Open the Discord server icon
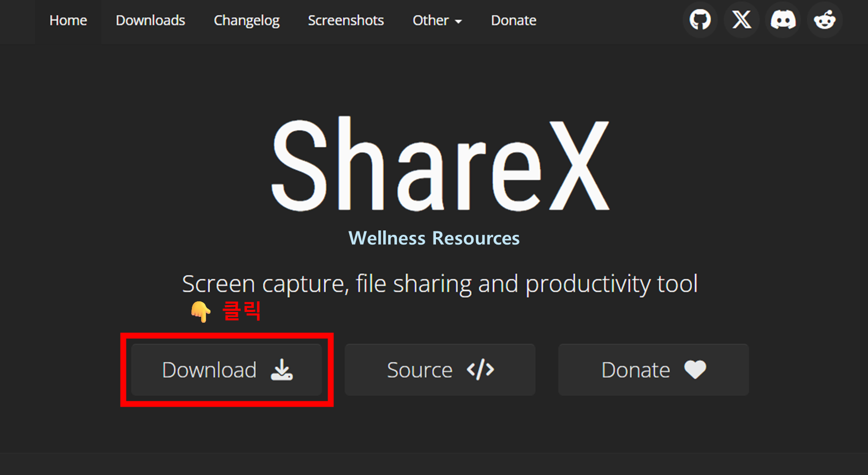 click(783, 20)
